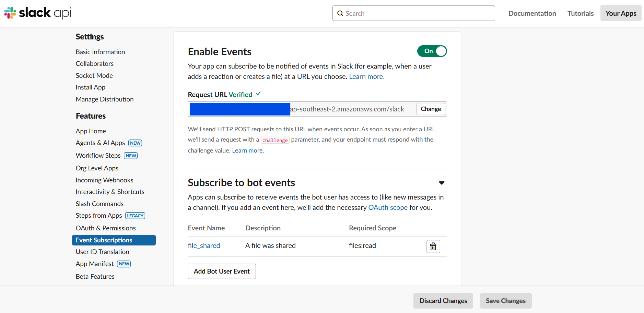Open the Documentation menu item
Screen dimensions: 644x313
(x=532, y=13)
